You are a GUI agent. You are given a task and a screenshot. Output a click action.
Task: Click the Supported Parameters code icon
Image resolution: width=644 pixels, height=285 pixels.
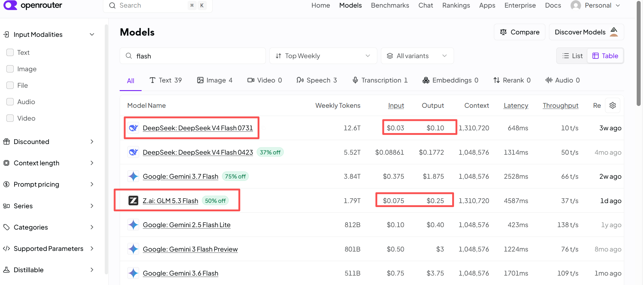pos(6,248)
